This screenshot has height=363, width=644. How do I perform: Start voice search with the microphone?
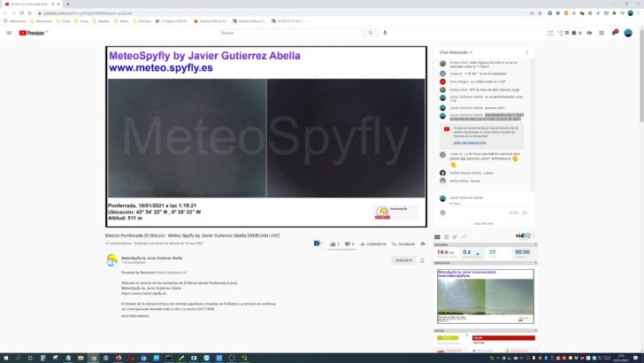(x=386, y=33)
